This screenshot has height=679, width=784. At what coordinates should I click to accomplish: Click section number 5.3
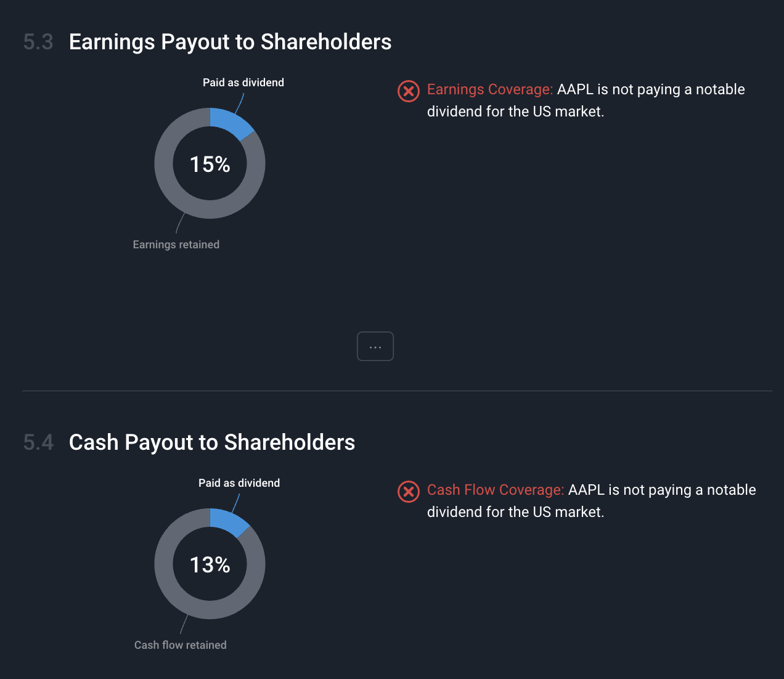(38, 42)
